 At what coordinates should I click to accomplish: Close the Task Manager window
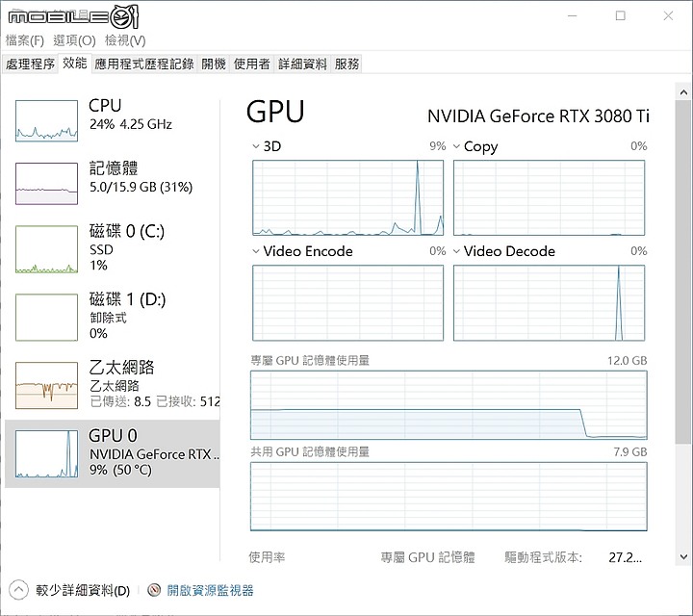pyautogui.click(x=668, y=16)
